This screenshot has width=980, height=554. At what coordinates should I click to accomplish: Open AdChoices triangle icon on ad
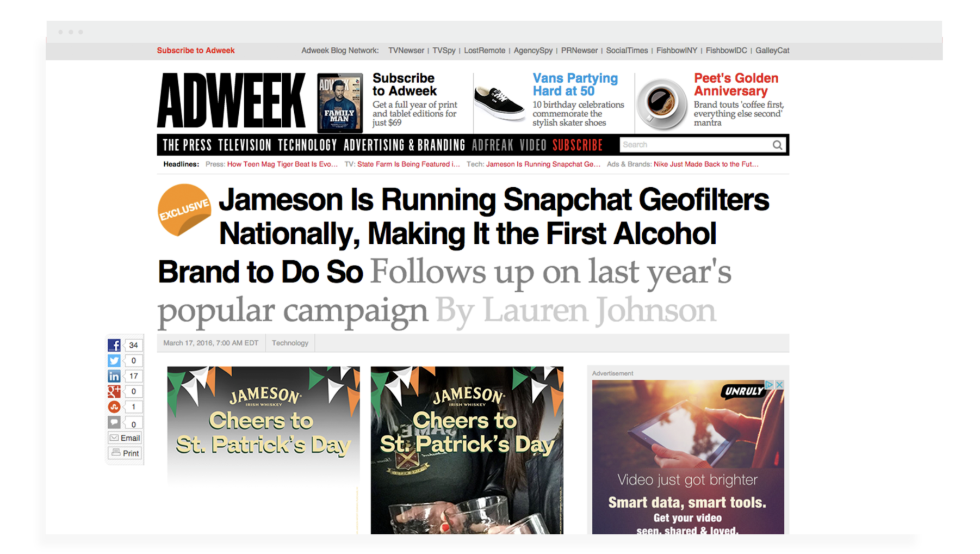pyautogui.click(x=770, y=385)
